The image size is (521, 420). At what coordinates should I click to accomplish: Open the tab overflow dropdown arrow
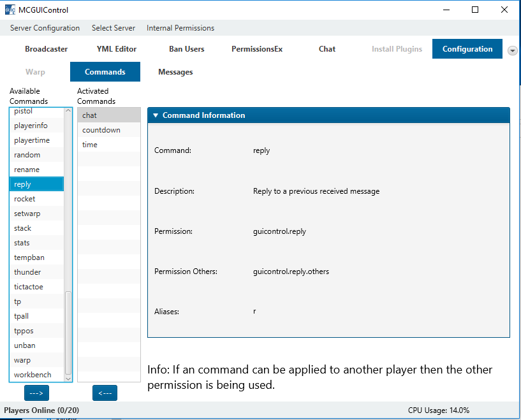[512, 50]
